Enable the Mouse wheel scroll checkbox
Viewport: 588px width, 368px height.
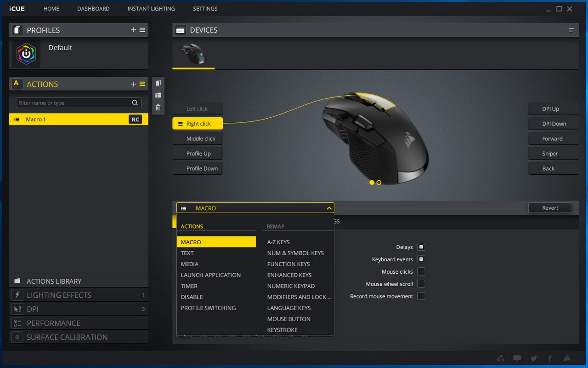tap(421, 284)
